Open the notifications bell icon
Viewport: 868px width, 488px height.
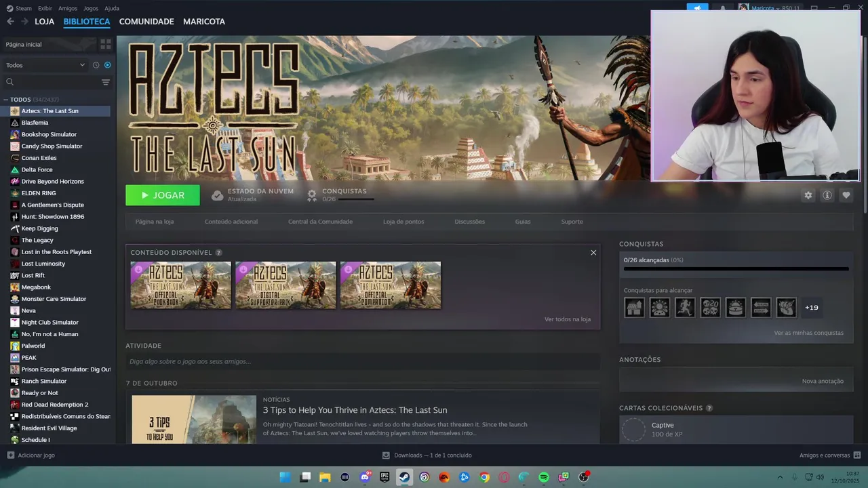coord(722,8)
